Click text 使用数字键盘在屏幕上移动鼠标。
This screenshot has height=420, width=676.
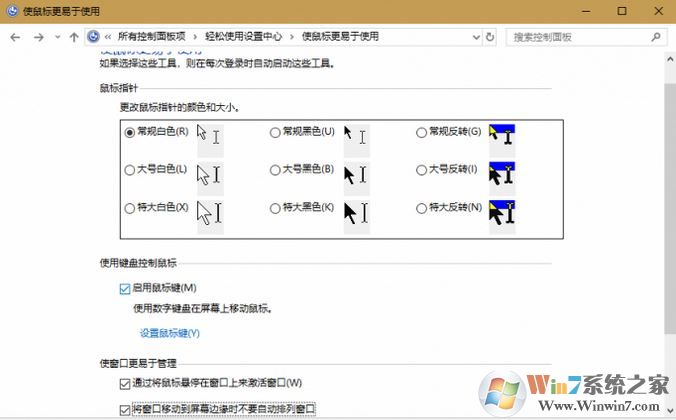coord(203,308)
